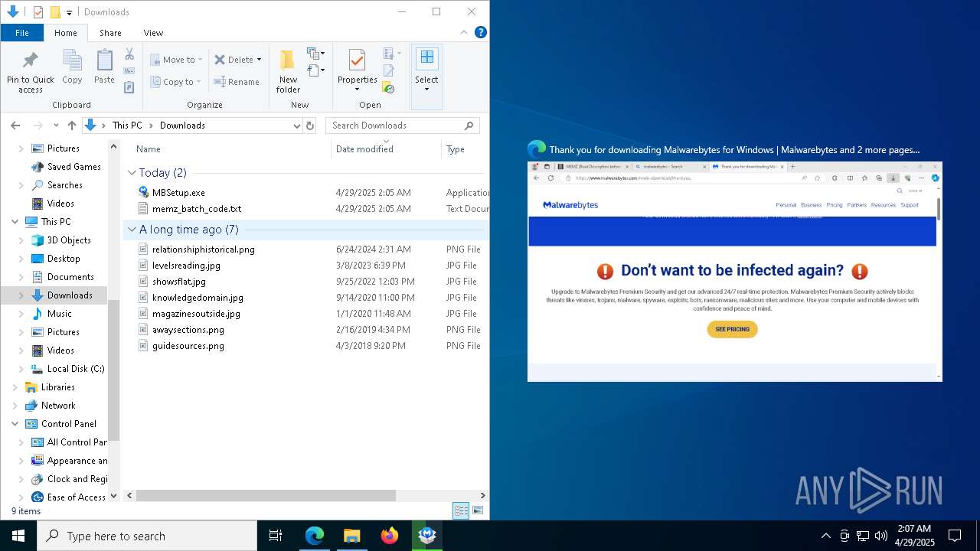This screenshot has width=980, height=551.
Task: Click the Copy ribbon icon
Action: click(x=72, y=67)
